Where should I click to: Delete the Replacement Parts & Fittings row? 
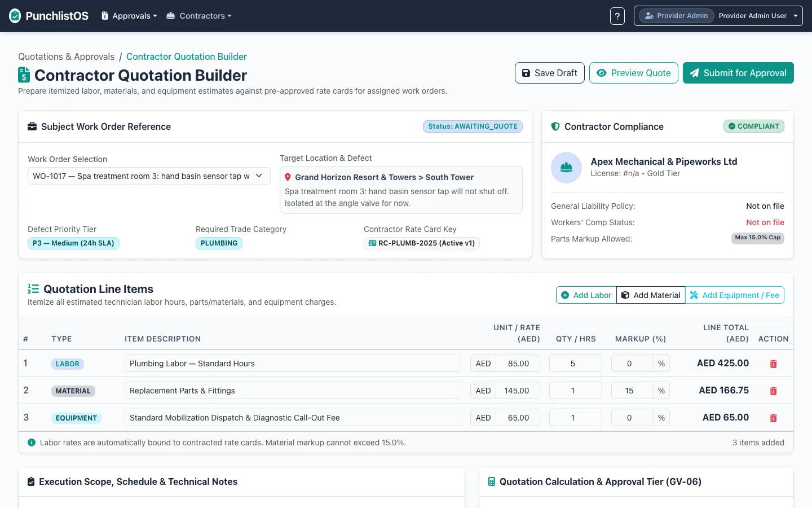click(773, 391)
